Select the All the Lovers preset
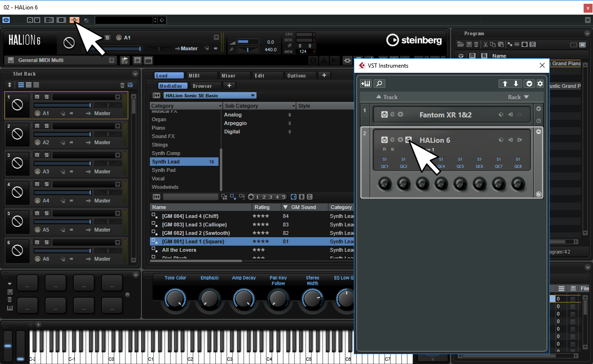Image resolution: width=593 pixels, height=364 pixels. pos(179,250)
